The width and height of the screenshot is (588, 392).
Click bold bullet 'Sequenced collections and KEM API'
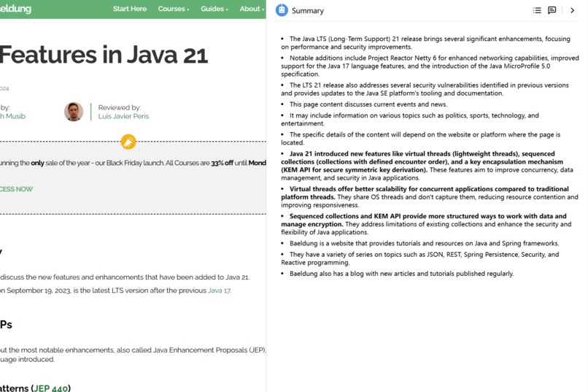click(x=426, y=224)
